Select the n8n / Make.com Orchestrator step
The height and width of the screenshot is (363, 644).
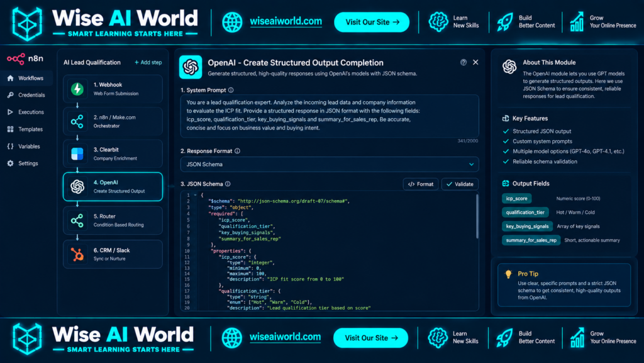point(113,121)
